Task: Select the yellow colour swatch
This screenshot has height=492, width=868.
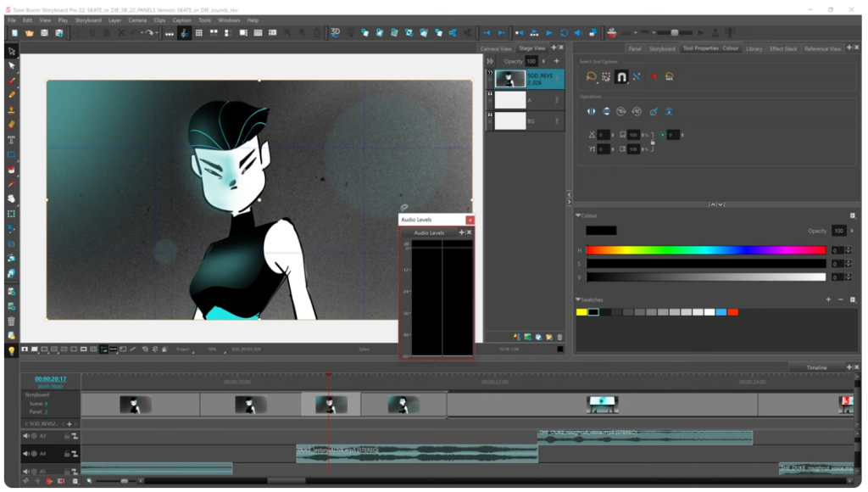Action: point(581,312)
